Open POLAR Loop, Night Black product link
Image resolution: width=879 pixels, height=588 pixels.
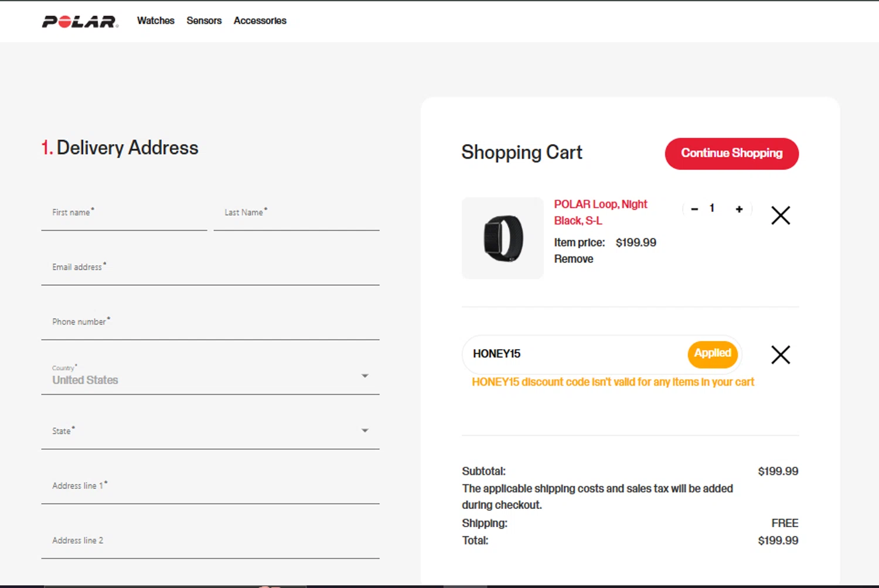coord(601,213)
